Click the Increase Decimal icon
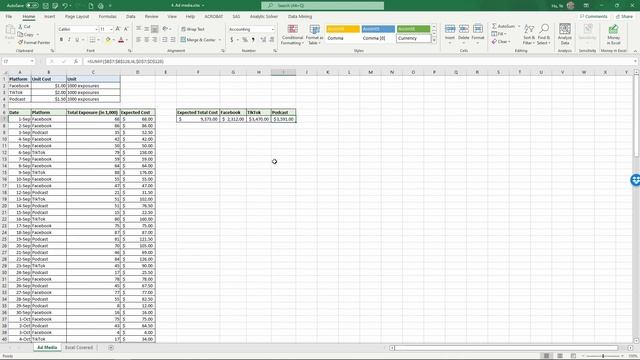Image resolution: width=640 pixels, height=360 pixels. click(x=263, y=40)
